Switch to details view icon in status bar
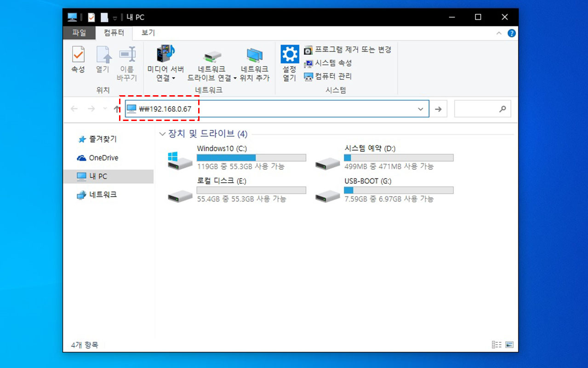The height and width of the screenshot is (368, 588). click(x=497, y=345)
